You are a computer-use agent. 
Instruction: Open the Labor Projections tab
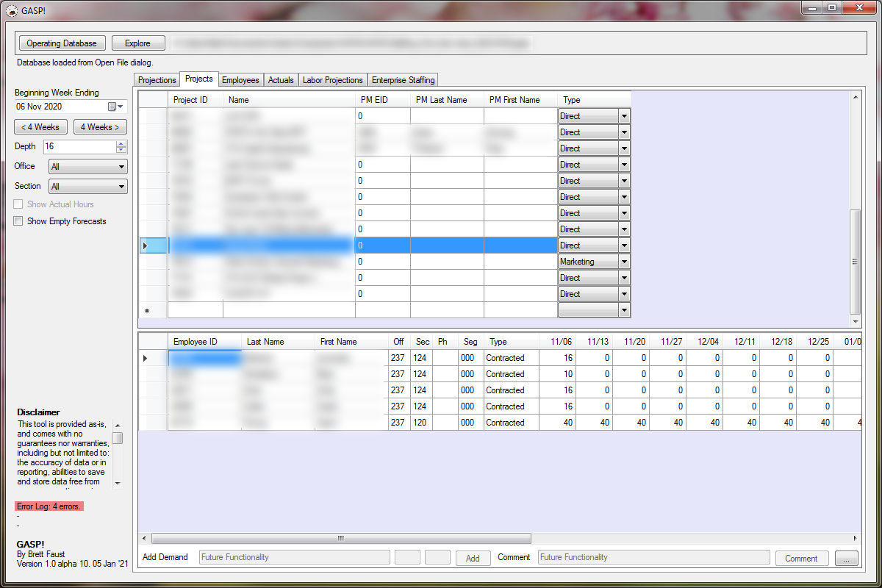[333, 80]
